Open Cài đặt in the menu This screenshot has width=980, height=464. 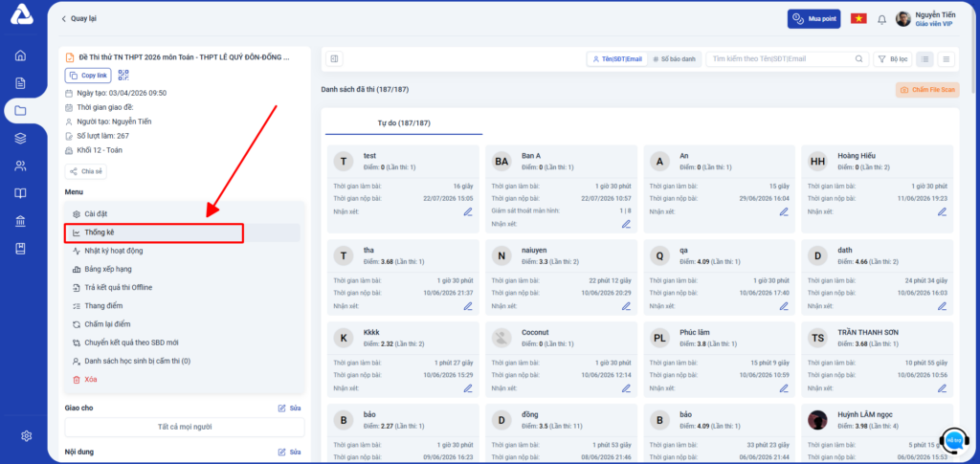pos(183,214)
